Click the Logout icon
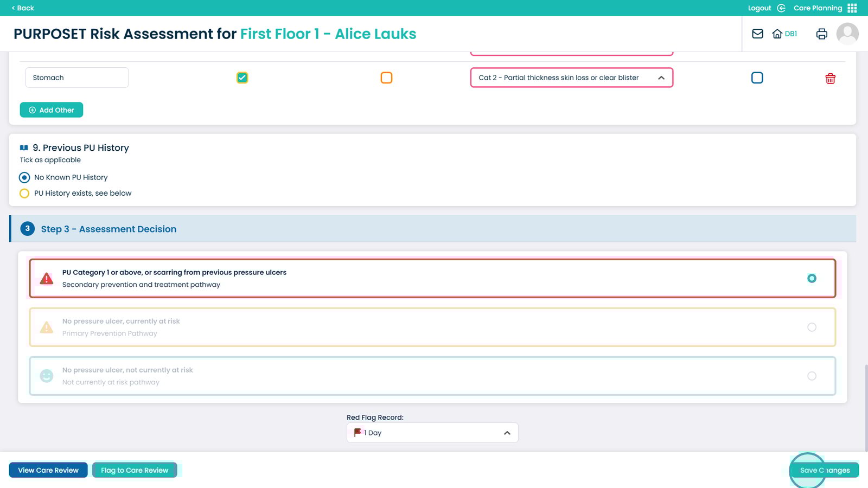 pos(781,8)
